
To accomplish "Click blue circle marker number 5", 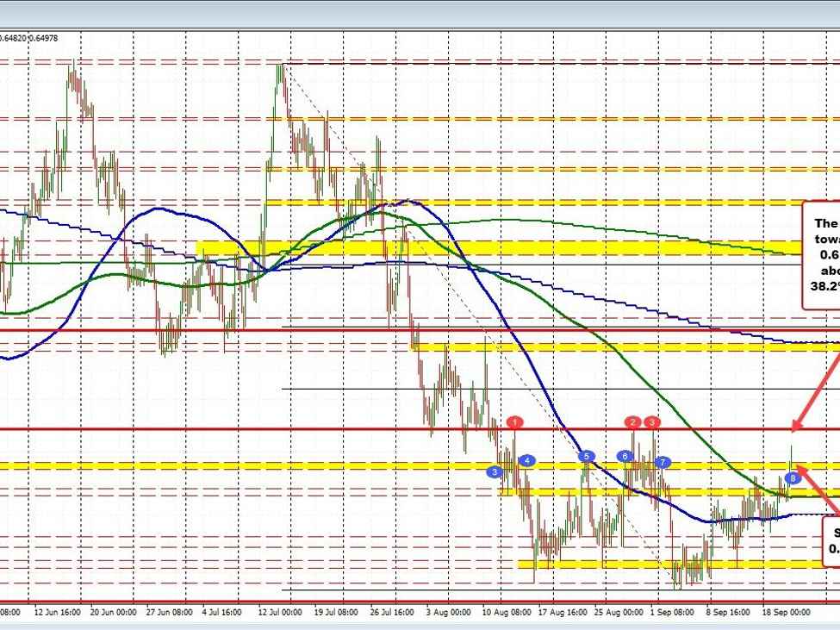I will tap(587, 456).
